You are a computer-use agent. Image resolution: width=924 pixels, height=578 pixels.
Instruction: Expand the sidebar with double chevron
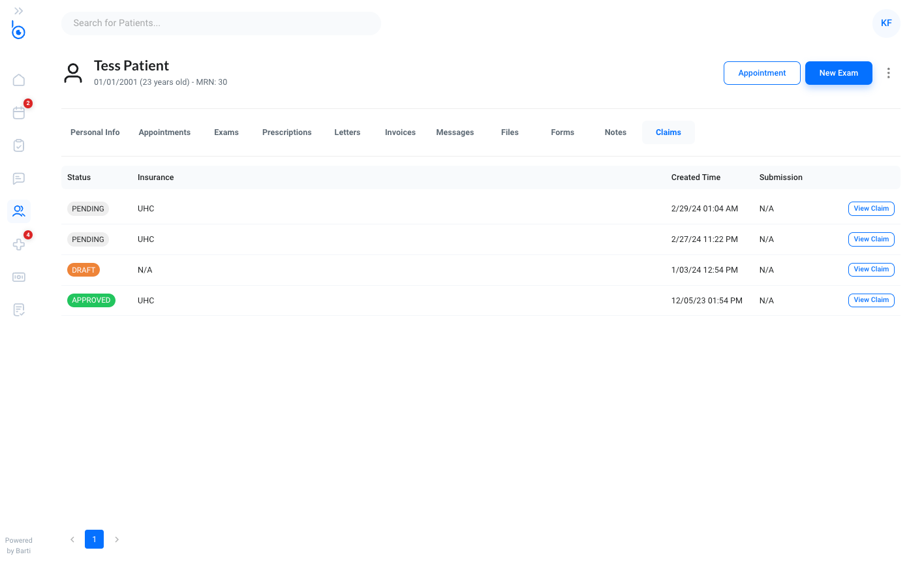[19, 11]
